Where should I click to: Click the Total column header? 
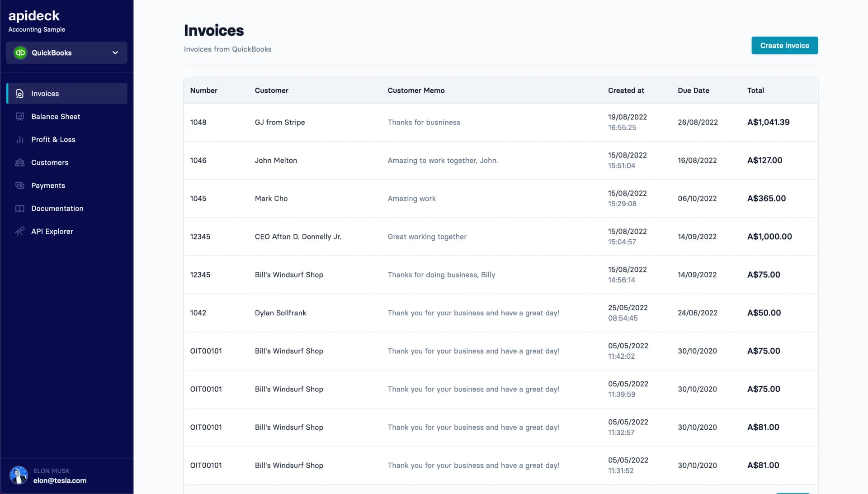(x=755, y=90)
